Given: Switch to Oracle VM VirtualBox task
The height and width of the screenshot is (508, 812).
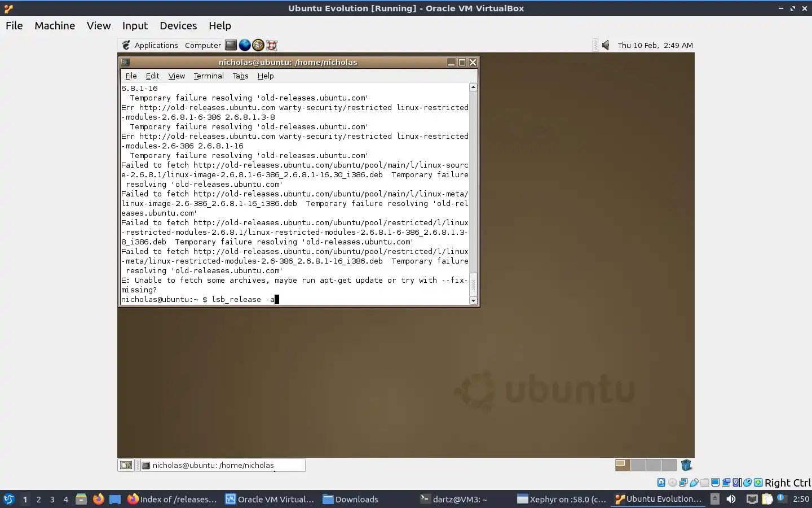Looking at the screenshot, I should [270, 499].
